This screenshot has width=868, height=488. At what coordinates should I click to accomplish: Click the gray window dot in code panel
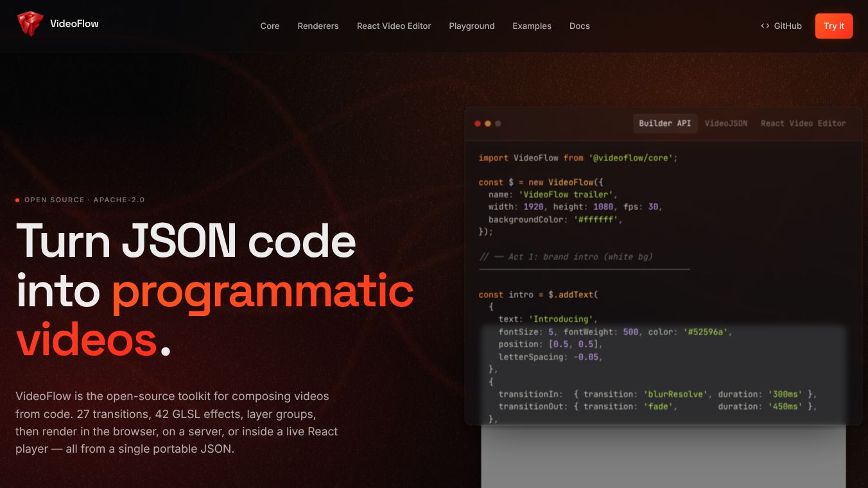pyautogui.click(x=498, y=123)
